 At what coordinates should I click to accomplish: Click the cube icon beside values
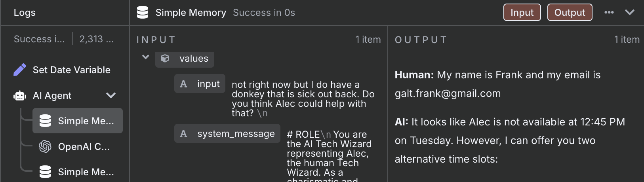[165, 59]
